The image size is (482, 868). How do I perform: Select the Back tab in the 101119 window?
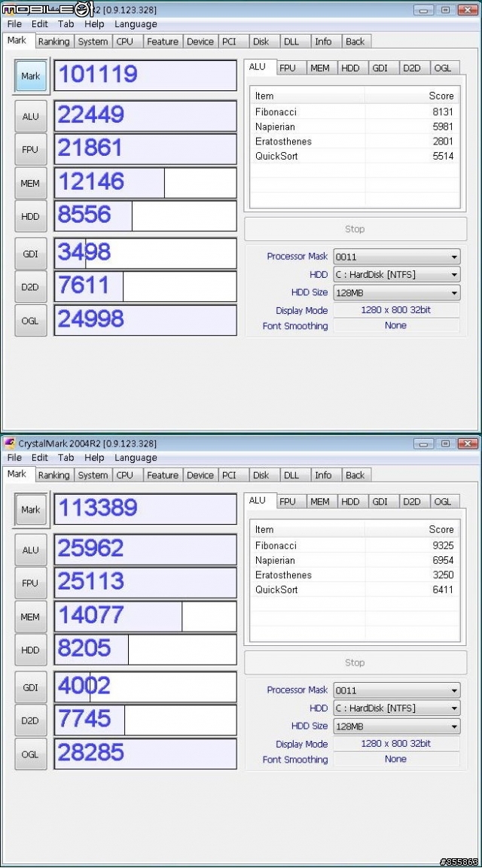coord(355,41)
